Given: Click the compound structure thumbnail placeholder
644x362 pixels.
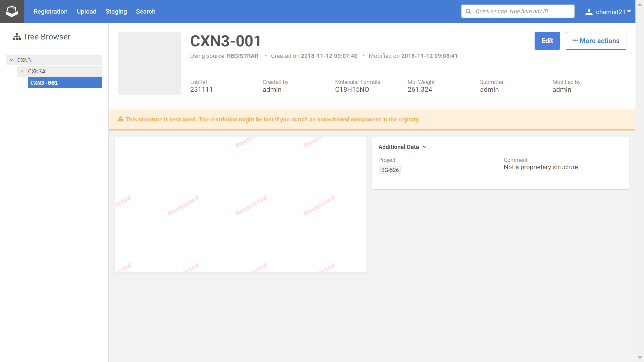Looking at the screenshot, I should [x=149, y=63].
